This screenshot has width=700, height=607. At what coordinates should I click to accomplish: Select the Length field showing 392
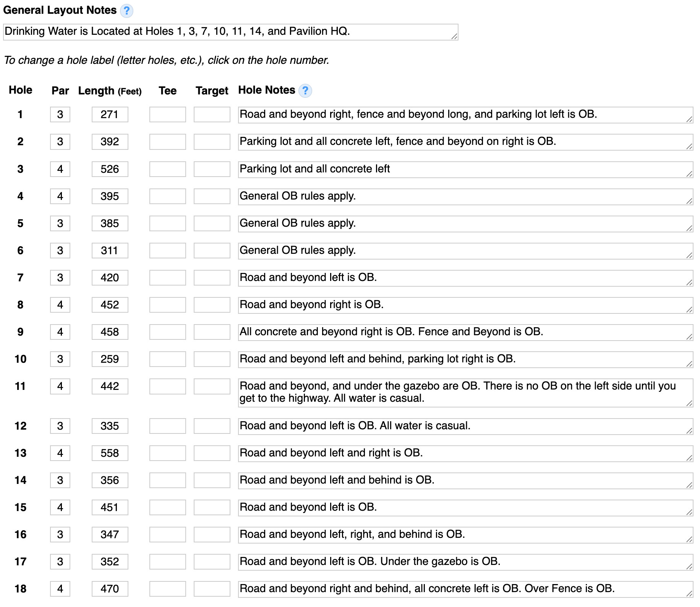click(110, 142)
